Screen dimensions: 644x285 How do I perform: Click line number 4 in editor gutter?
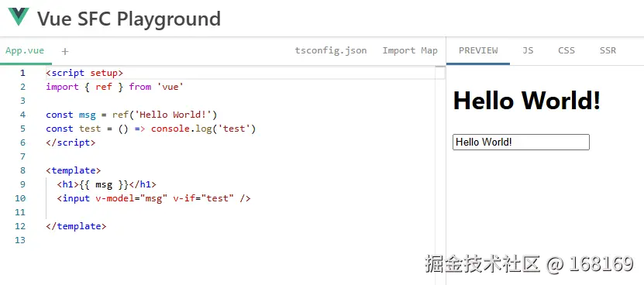[x=22, y=115]
